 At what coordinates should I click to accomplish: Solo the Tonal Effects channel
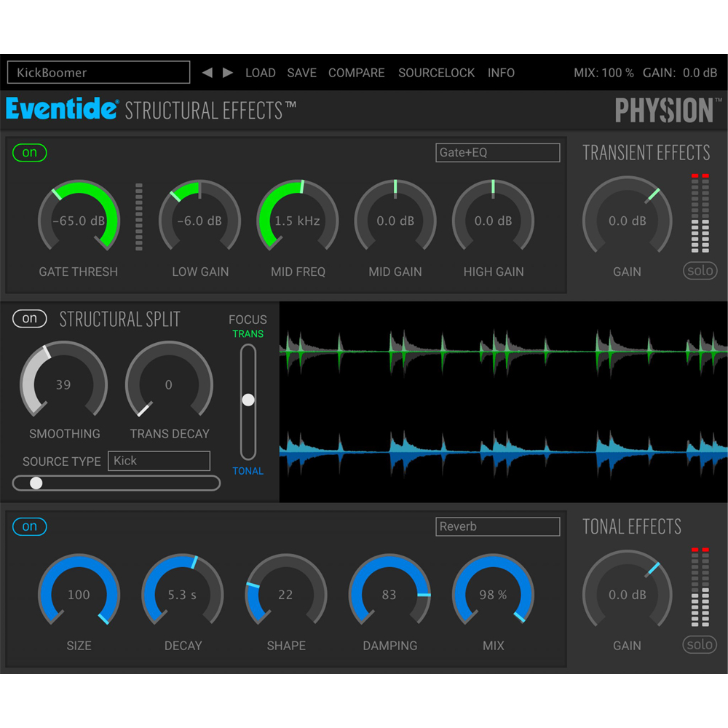click(700, 644)
